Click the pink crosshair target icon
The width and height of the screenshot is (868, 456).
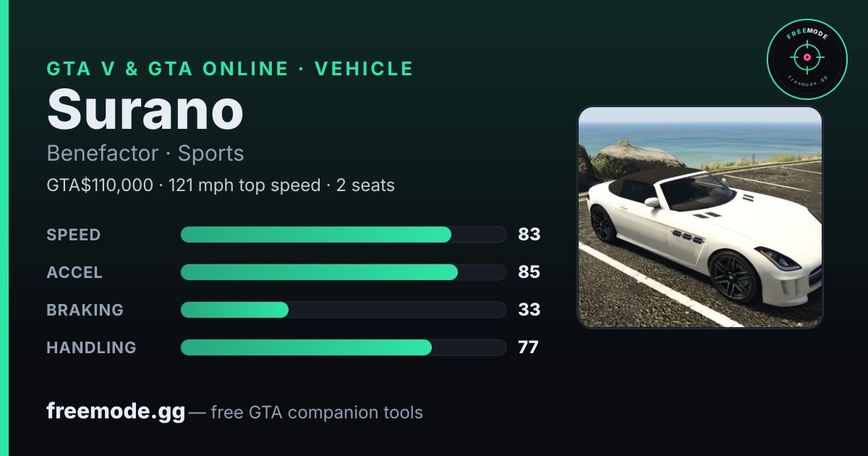pos(807,57)
